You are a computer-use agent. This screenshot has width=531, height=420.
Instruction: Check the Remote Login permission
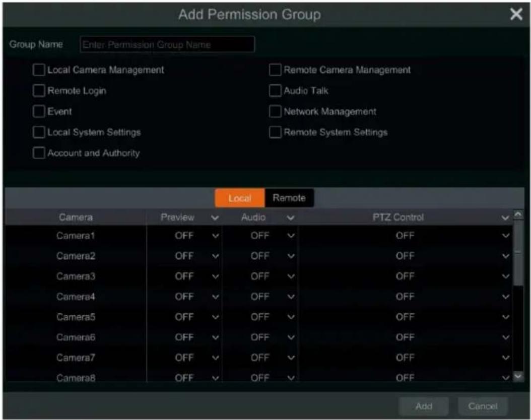click(39, 91)
